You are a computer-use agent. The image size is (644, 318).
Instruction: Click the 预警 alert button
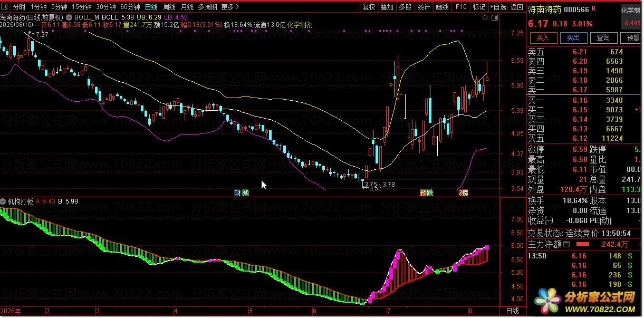click(631, 37)
